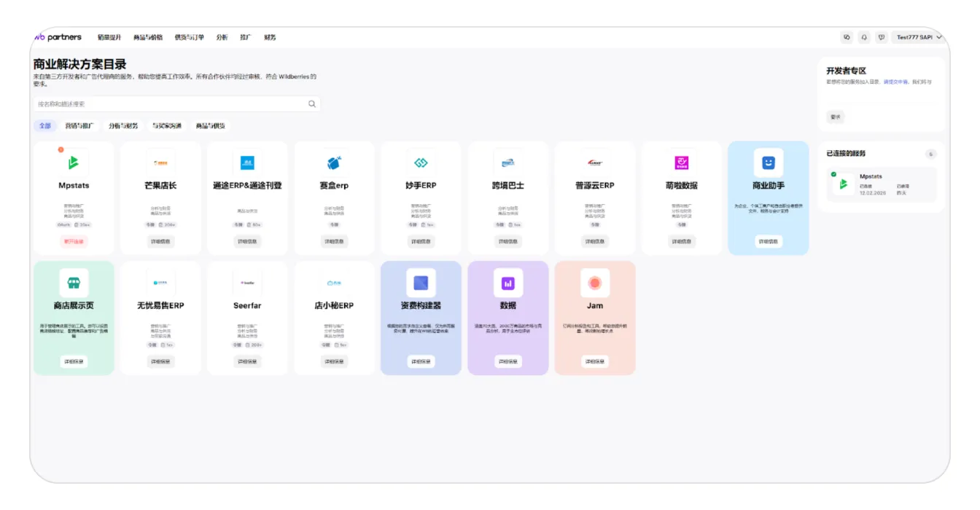This screenshot has width=980, height=510.
Task: Open 详细信息 for 店小秘ERP
Action: pyautogui.click(x=334, y=361)
